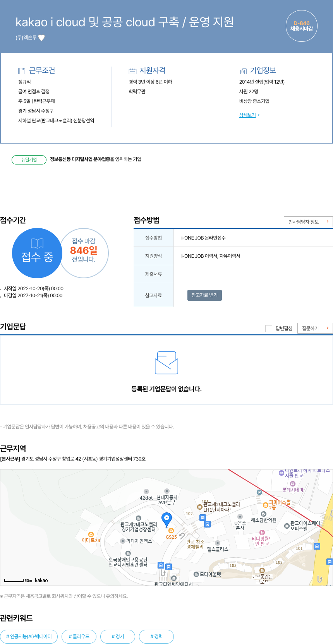Click the 접수 마감 846일 전입니다 circle

[x=84, y=253]
